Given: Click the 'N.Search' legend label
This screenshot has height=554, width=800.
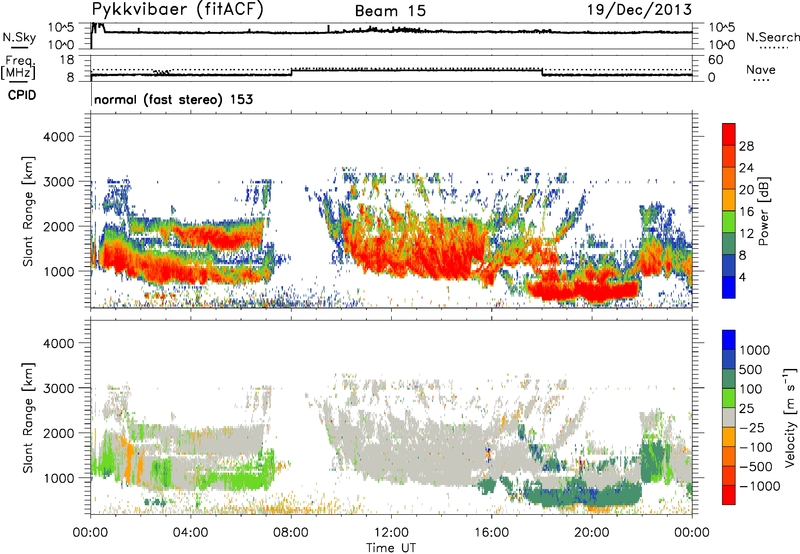Looking at the screenshot, I should coord(772,37).
